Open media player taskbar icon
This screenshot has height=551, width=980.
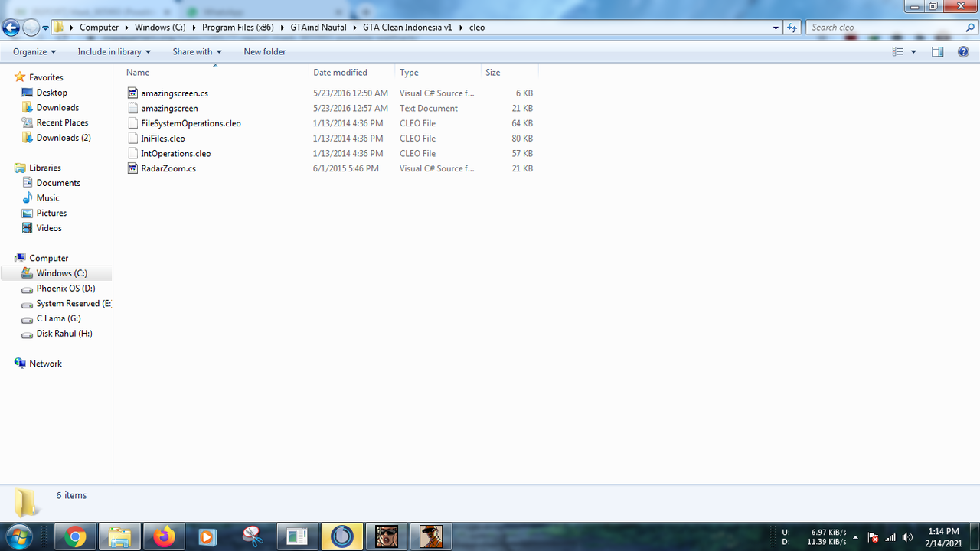207,537
